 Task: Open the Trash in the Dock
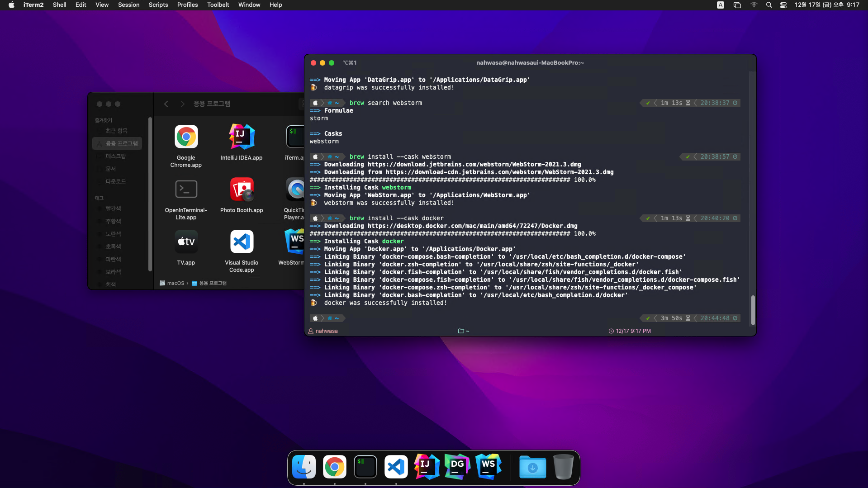[563, 467]
